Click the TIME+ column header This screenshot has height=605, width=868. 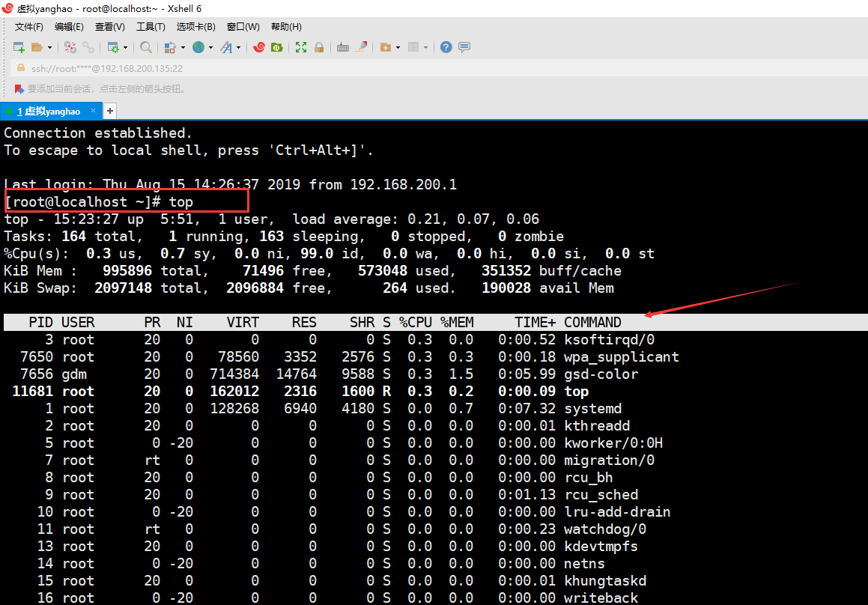click(x=535, y=322)
